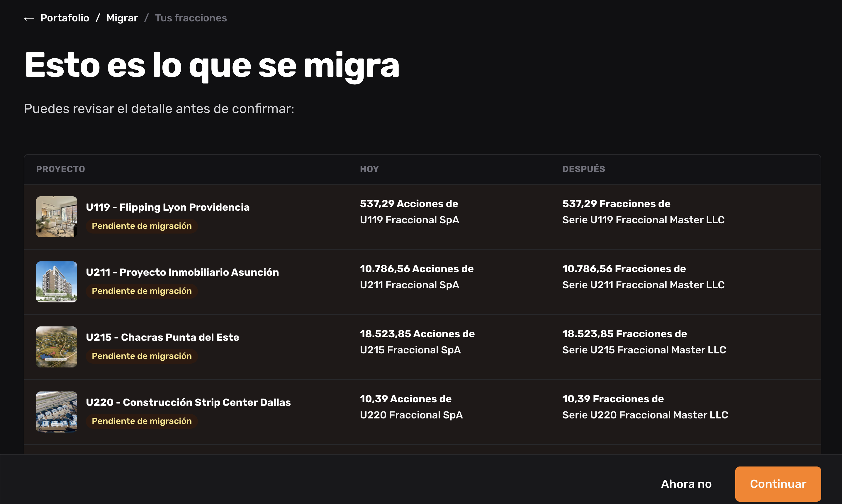Click the Continuar button
842x504 pixels.
tap(778, 483)
